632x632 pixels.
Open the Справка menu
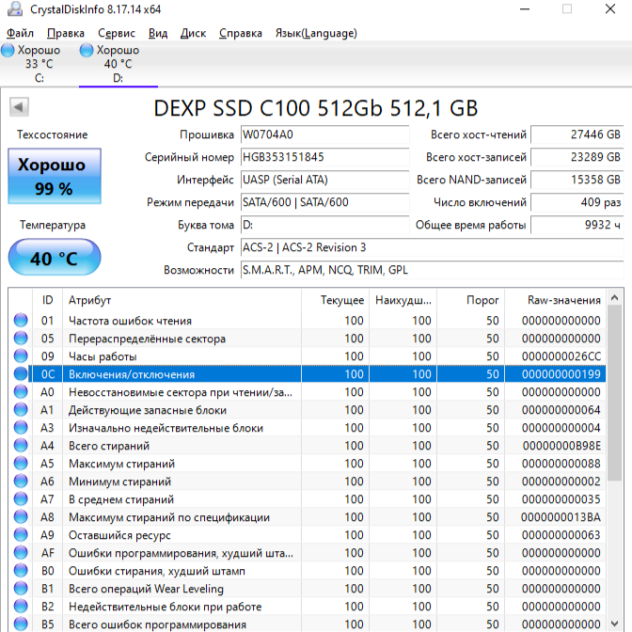click(x=241, y=33)
